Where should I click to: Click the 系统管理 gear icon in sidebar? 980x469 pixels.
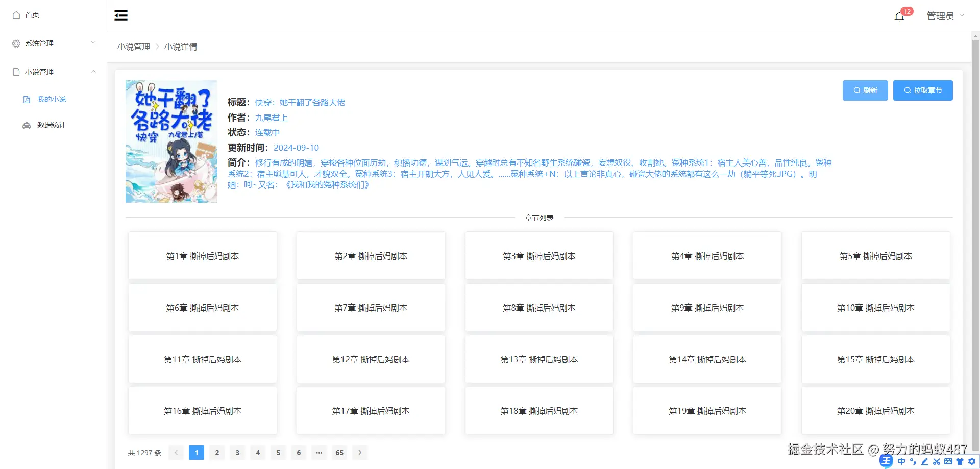(x=15, y=43)
